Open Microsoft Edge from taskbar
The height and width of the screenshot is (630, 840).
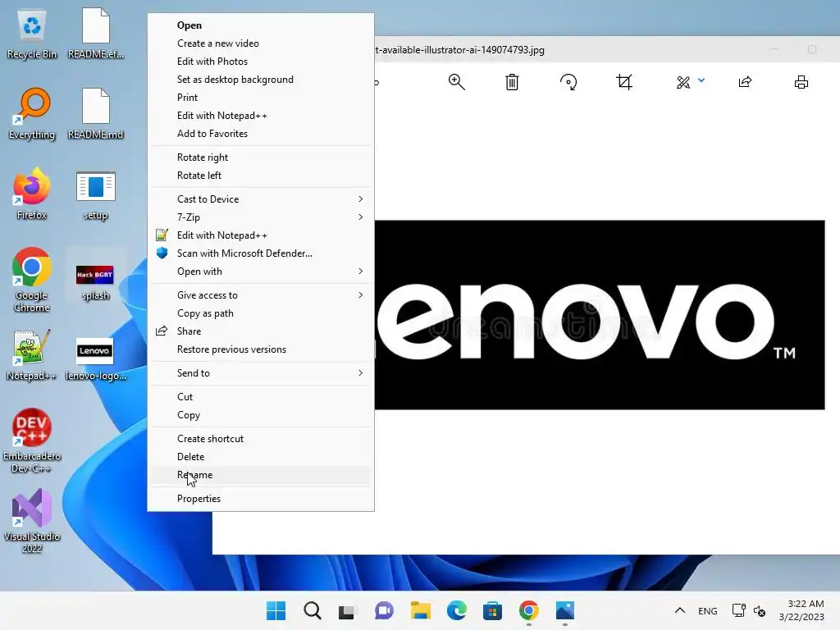(456, 610)
